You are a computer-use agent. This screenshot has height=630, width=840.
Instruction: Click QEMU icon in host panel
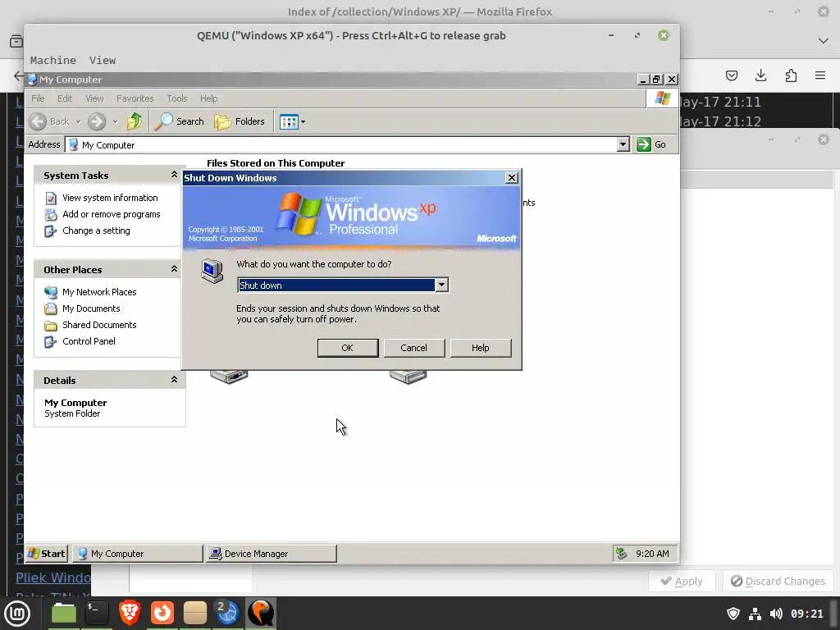coord(261,613)
